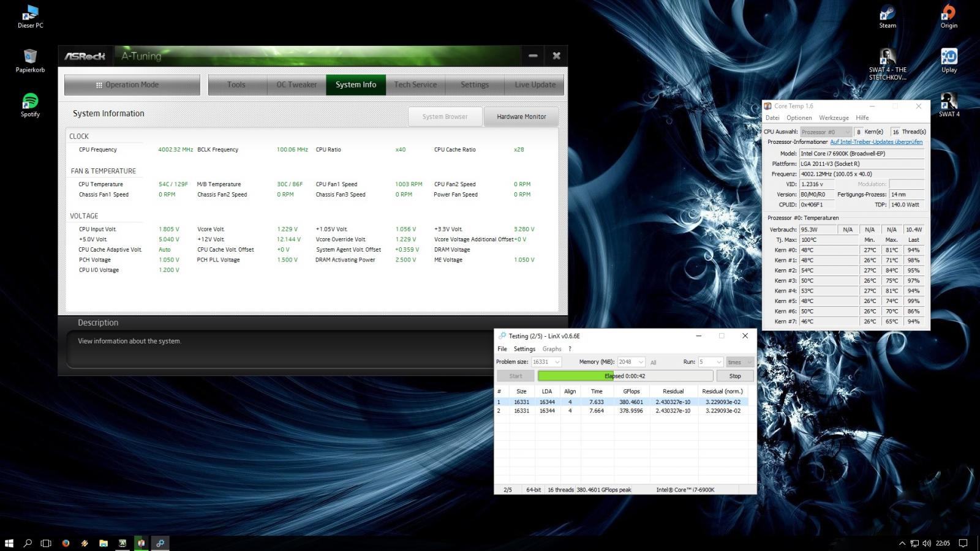This screenshot has height=551, width=980.
Task: Open the SWAT 4 desktop shortcut
Action: [949, 105]
